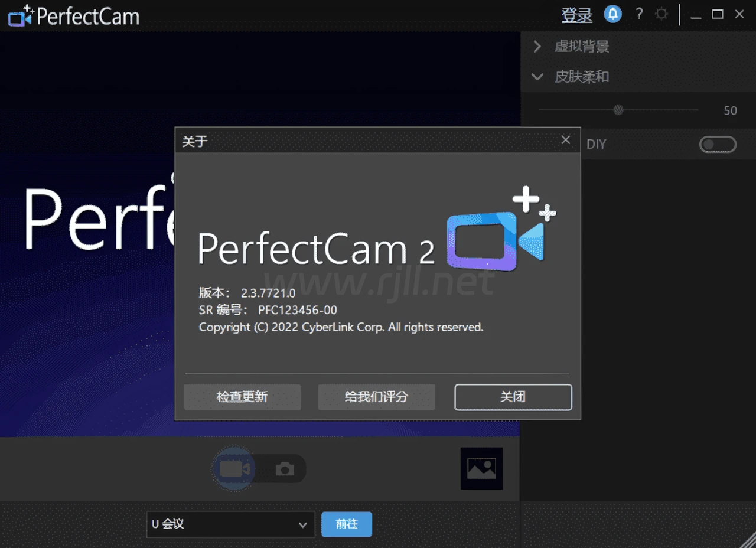Open settings via the gear icon

661,14
